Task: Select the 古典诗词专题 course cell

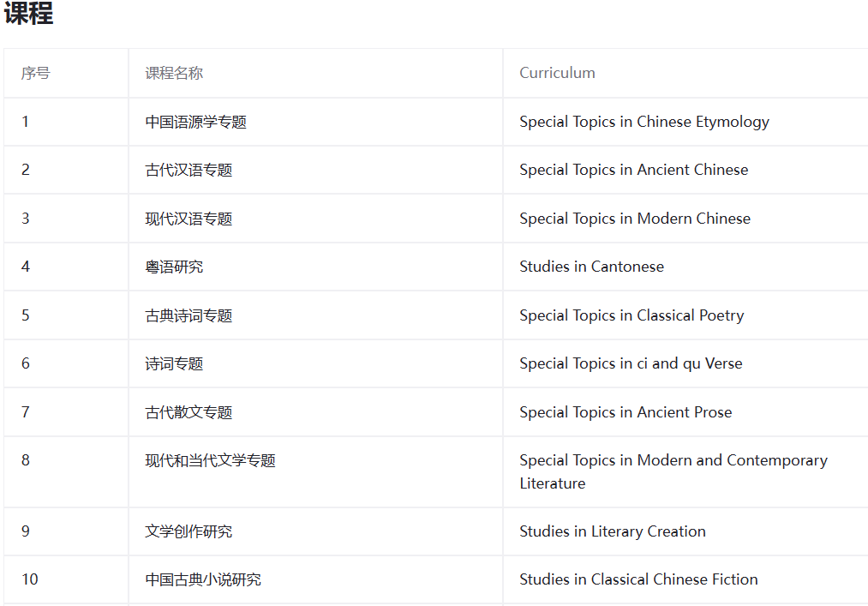Action: [x=189, y=315]
